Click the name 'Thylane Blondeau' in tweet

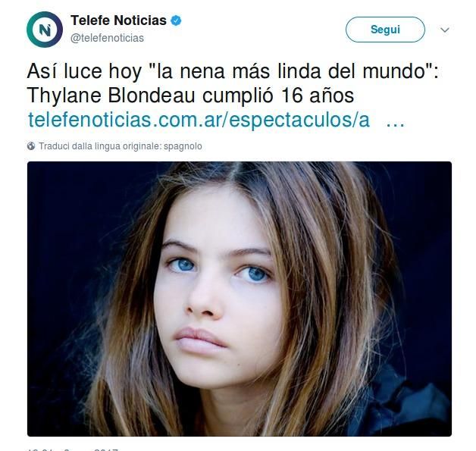[x=111, y=96]
